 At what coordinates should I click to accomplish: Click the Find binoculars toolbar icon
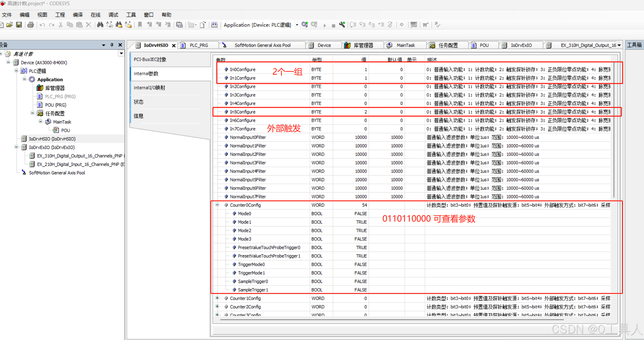click(x=100, y=25)
